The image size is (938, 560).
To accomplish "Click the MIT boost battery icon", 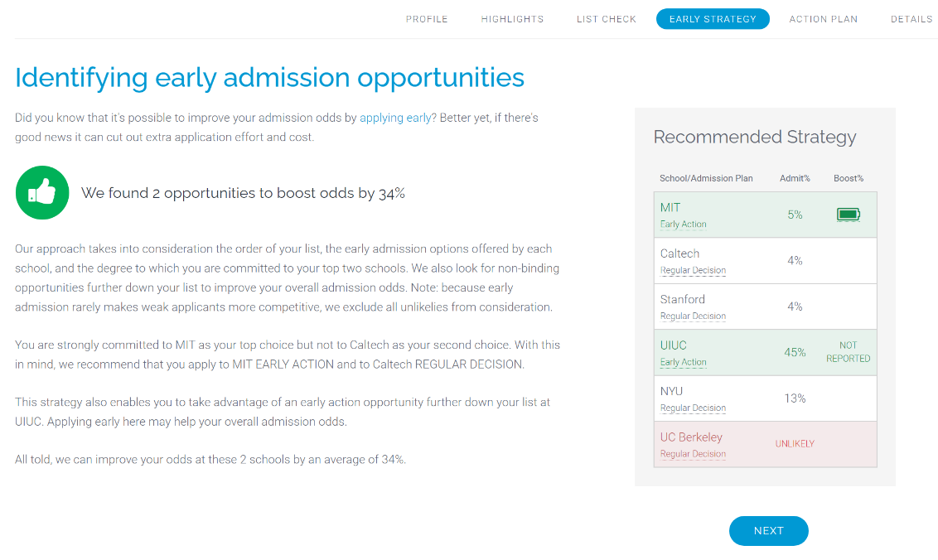I will coord(849,215).
